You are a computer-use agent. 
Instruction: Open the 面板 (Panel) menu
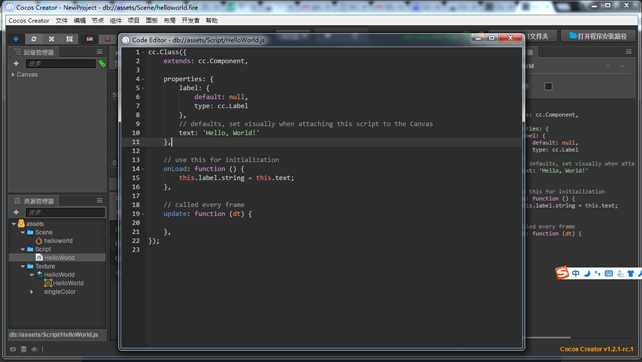tap(152, 20)
